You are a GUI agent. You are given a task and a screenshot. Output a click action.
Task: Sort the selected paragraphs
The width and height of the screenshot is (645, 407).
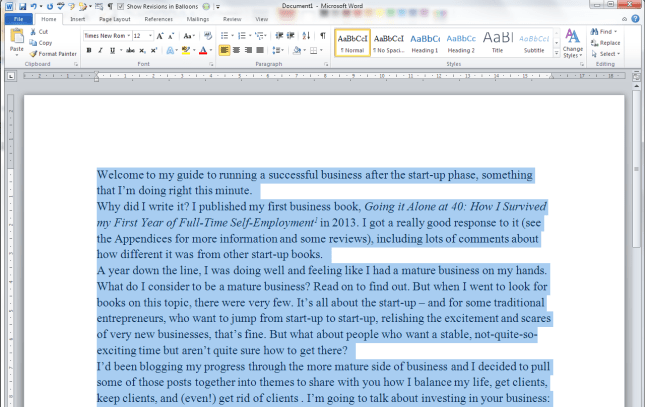(x=306, y=36)
